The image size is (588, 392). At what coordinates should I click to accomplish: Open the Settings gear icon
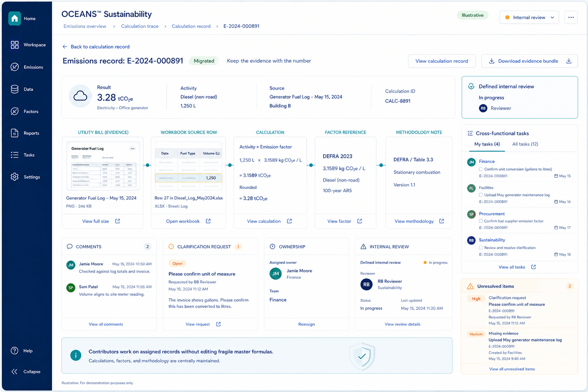(x=15, y=177)
